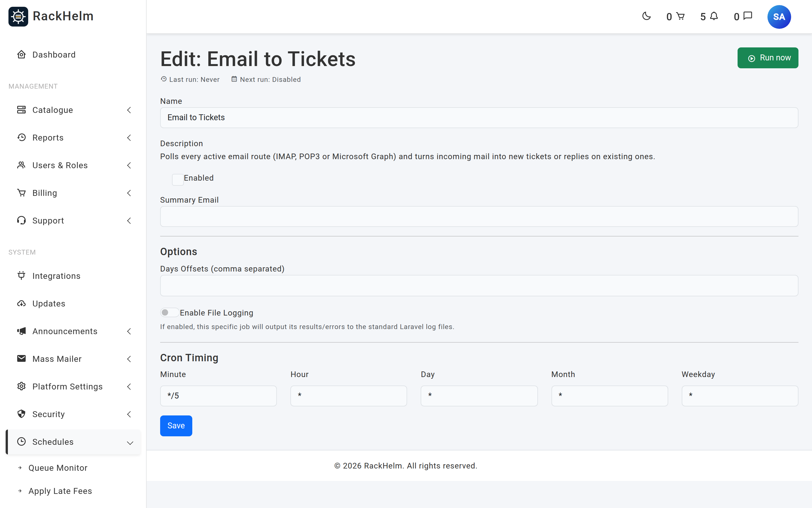Click the Billing cart icon

click(21, 193)
